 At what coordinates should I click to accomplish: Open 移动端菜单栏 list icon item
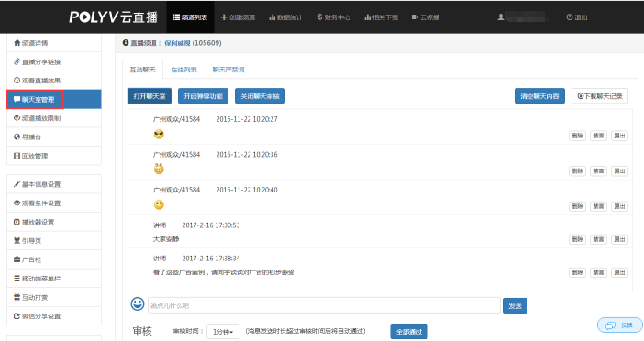click(54, 279)
